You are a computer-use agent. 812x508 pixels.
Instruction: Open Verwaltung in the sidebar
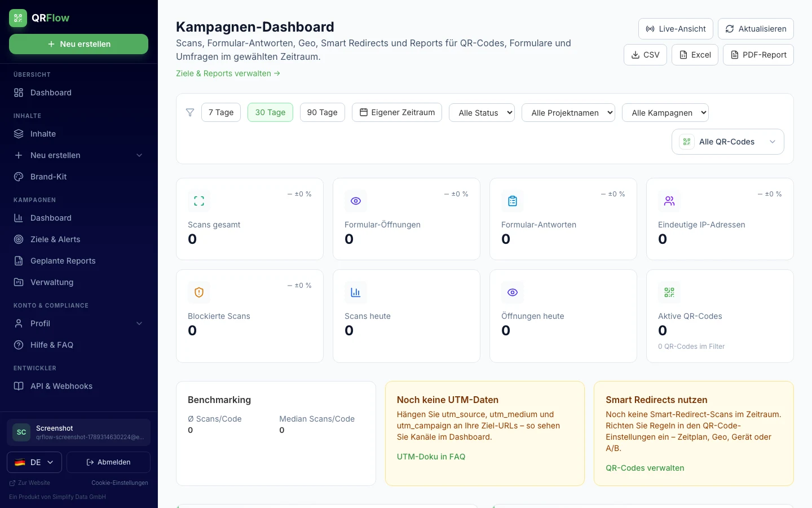pyautogui.click(x=78, y=282)
